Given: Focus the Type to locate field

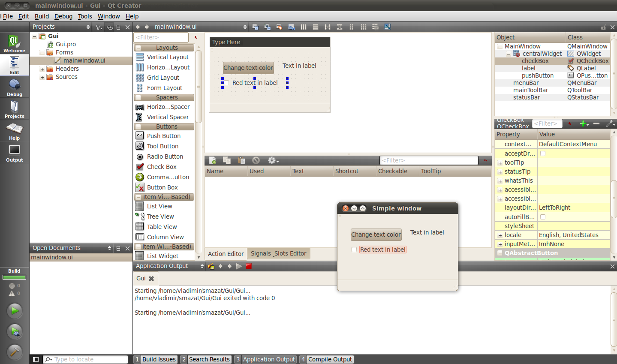Looking at the screenshot, I should 86,359.
